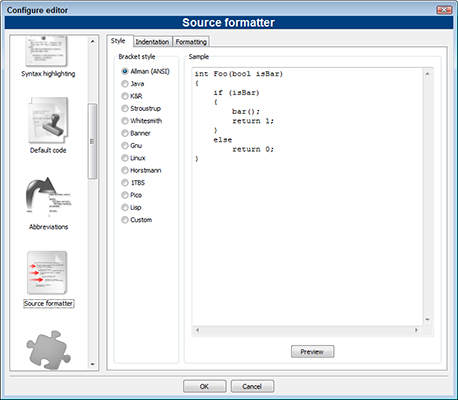Image resolution: width=458 pixels, height=400 pixels.
Task: Click the sample pane scroll up arrow
Action: [x=427, y=74]
